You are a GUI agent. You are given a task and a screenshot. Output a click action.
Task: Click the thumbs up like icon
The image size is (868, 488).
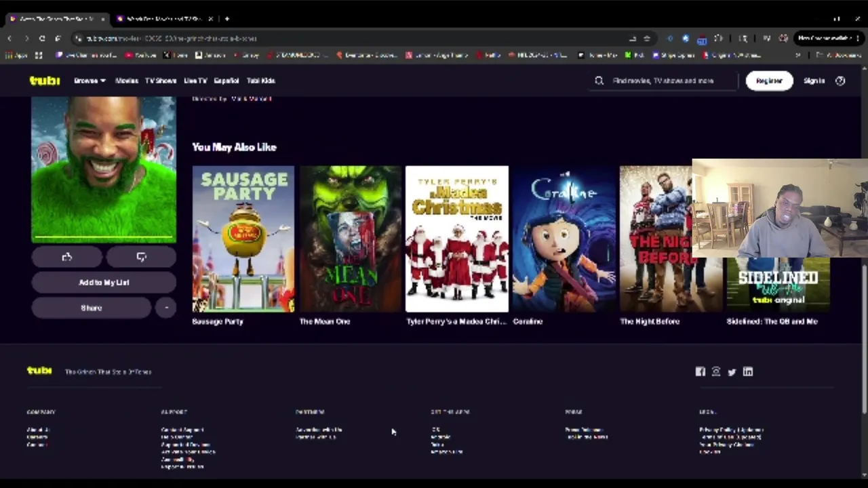(x=66, y=257)
